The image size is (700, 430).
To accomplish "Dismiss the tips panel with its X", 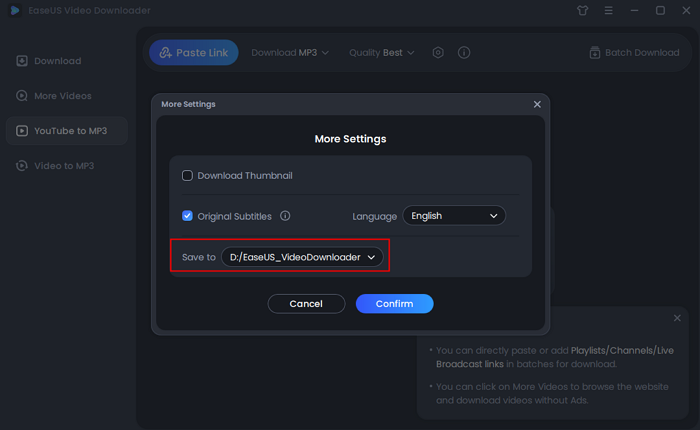I will (x=677, y=318).
